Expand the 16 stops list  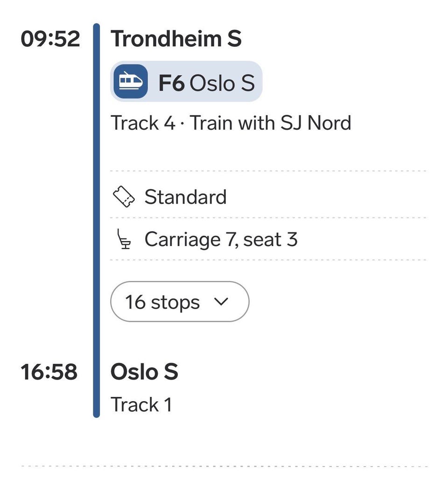pos(179,302)
